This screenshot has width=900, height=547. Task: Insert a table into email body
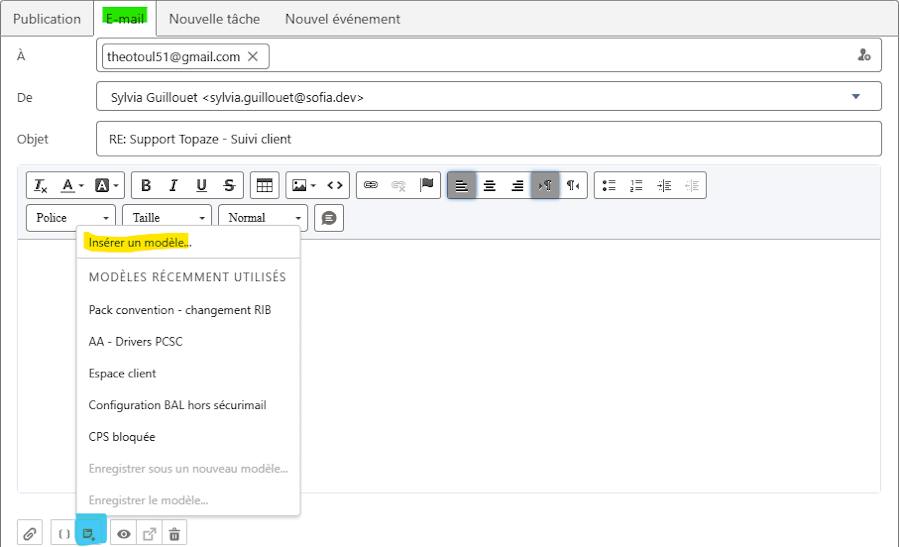click(x=265, y=185)
